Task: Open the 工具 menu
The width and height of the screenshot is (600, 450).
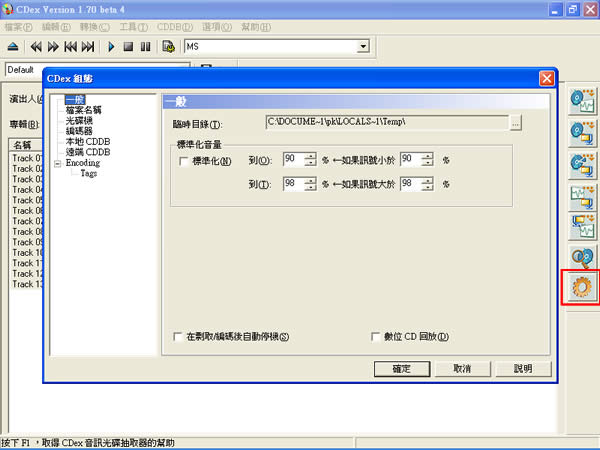Action: pos(134,27)
